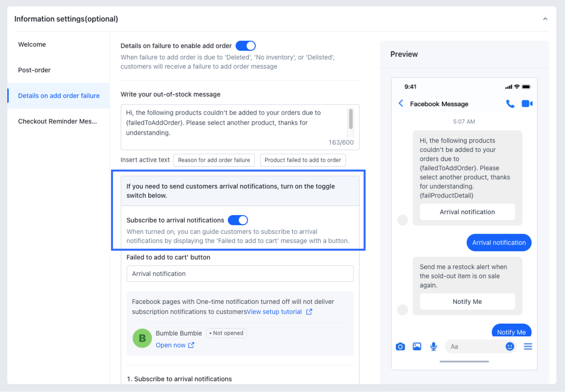Toggle Details on failure to enable add order

tap(246, 46)
